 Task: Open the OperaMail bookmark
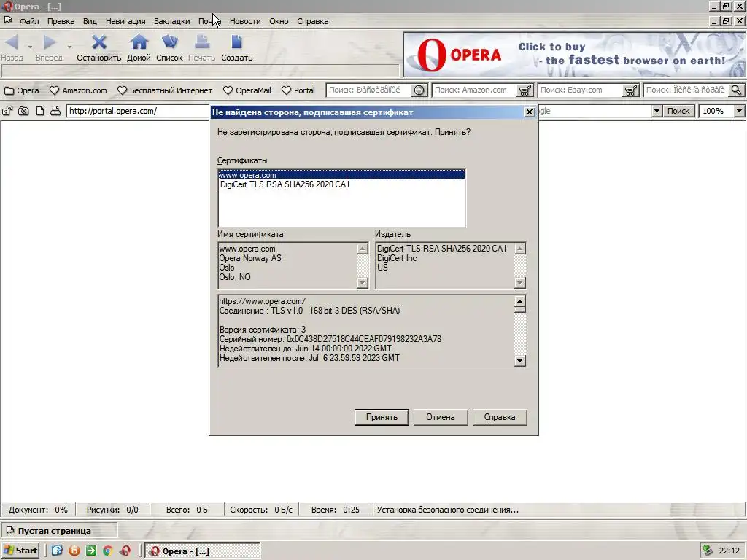coord(247,90)
